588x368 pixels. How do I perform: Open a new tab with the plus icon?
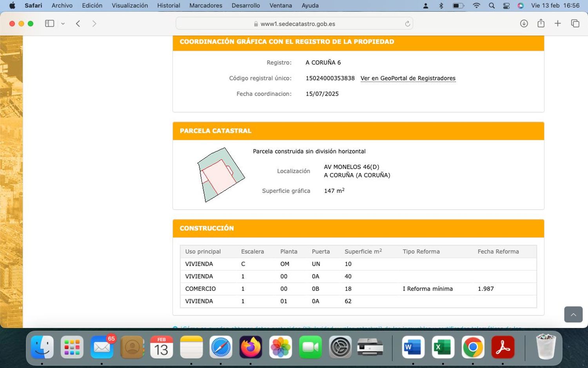(x=557, y=24)
